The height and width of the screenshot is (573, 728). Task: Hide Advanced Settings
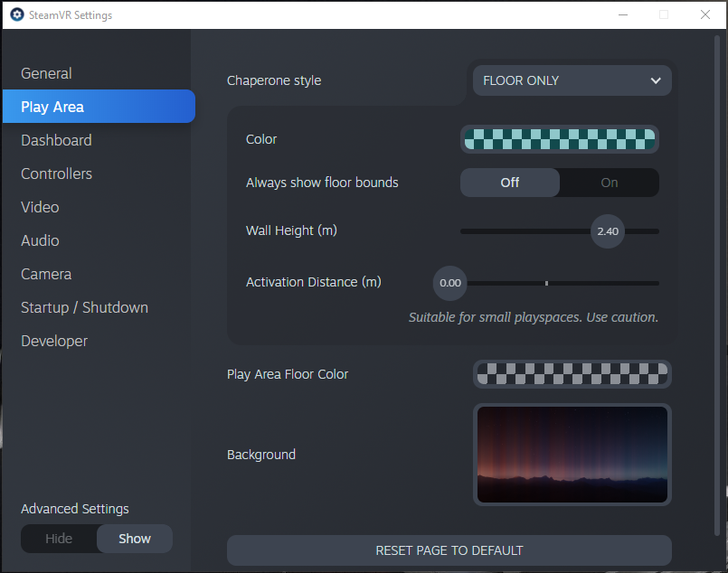59,538
